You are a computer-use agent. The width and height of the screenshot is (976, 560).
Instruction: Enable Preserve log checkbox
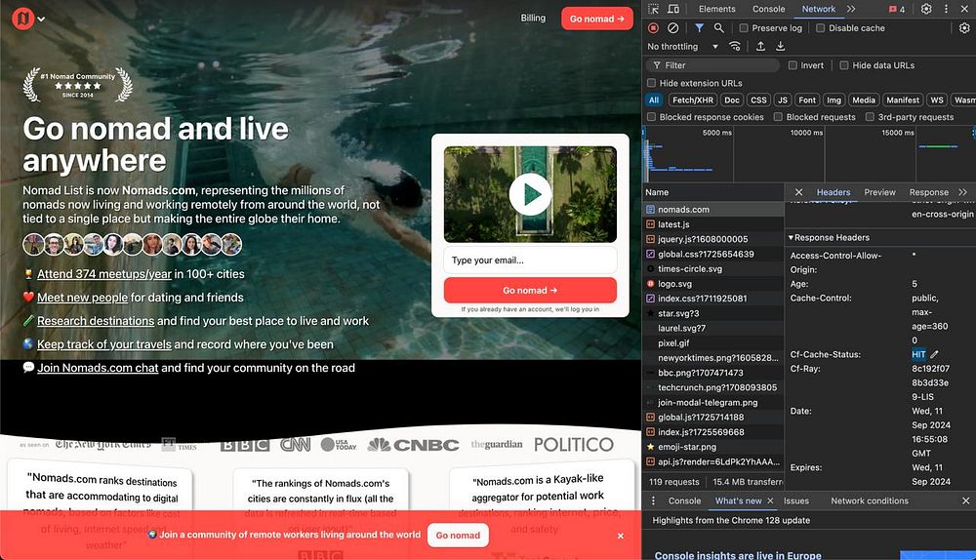[743, 28]
